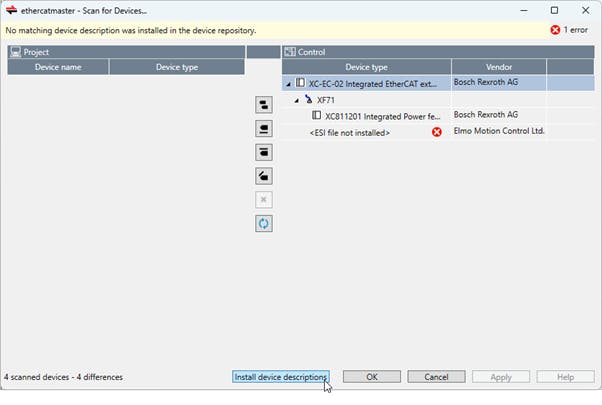Click the Project panel computer icon

(x=15, y=52)
